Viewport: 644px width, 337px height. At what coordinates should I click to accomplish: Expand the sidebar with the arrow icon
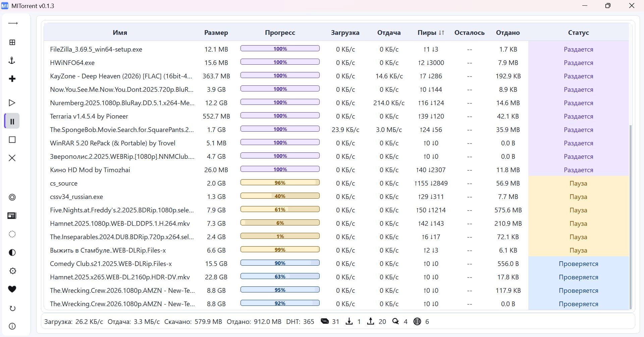[13, 23]
